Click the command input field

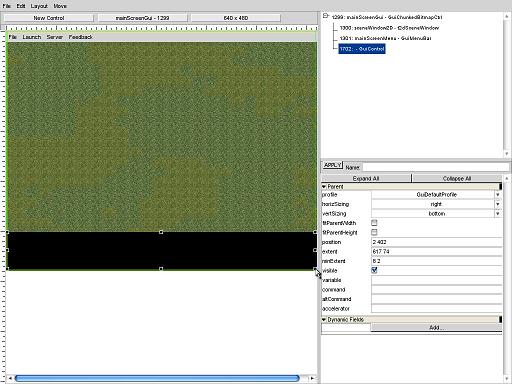tap(436, 290)
